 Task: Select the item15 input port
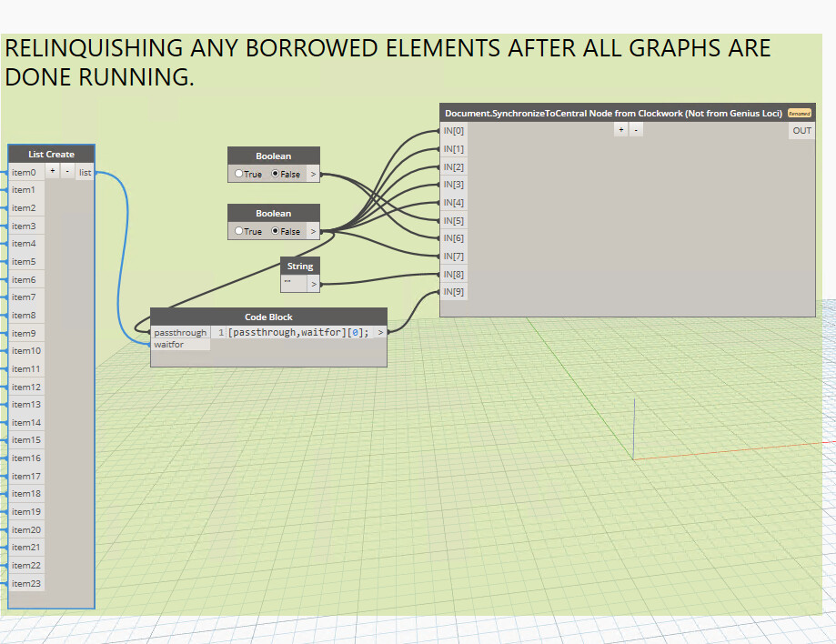point(26,440)
